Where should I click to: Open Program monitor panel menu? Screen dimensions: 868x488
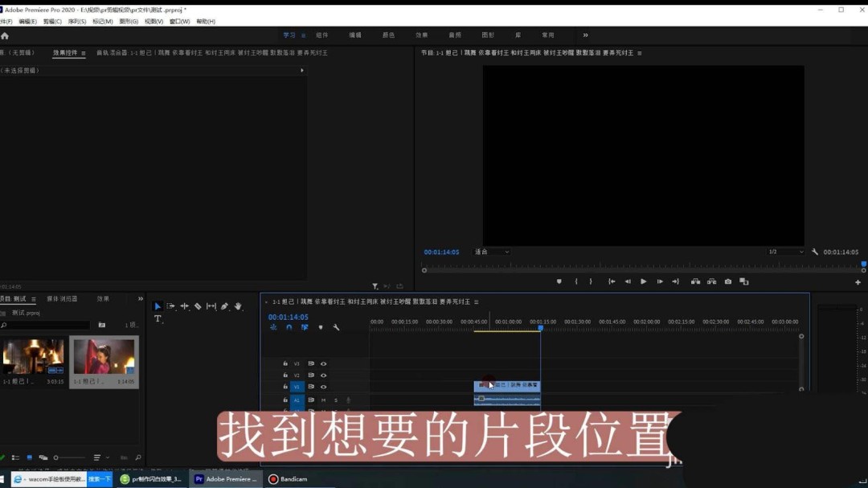[640, 53]
